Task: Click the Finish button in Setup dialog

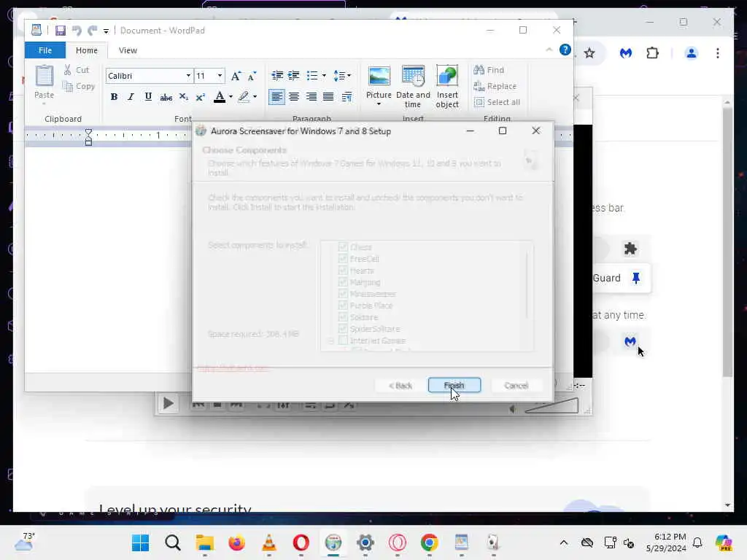Action: coord(454,385)
